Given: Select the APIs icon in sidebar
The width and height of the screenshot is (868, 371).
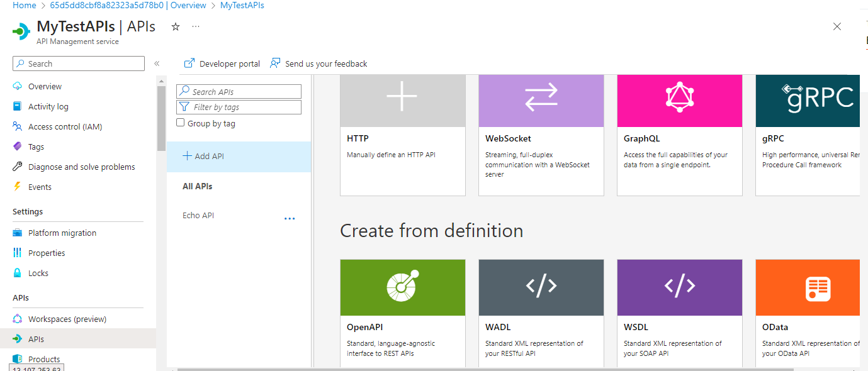Looking at the screenshot, I should (18, 339).
